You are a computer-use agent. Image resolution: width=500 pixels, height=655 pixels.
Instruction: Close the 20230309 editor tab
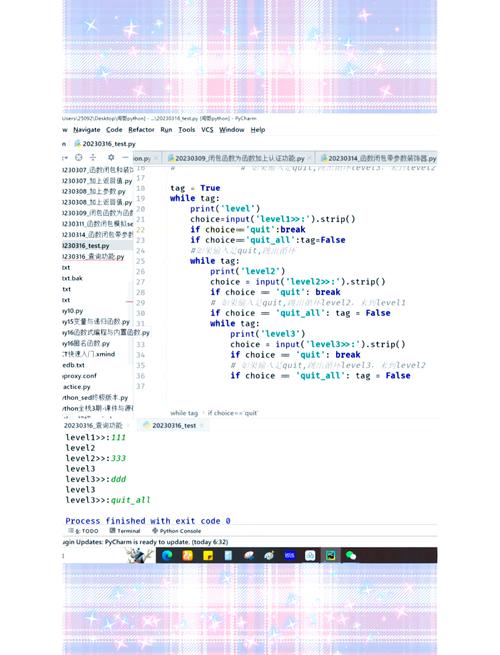click(310, 158)
